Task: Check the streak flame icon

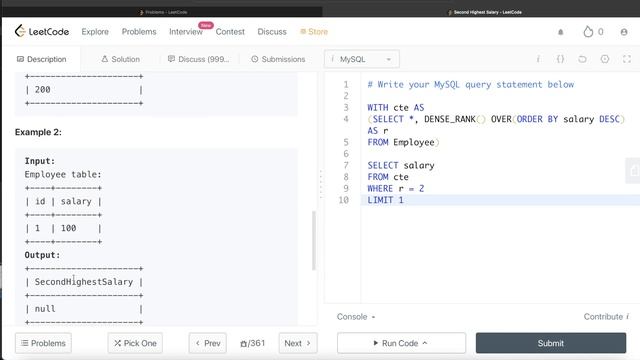Action: [588, 31]
